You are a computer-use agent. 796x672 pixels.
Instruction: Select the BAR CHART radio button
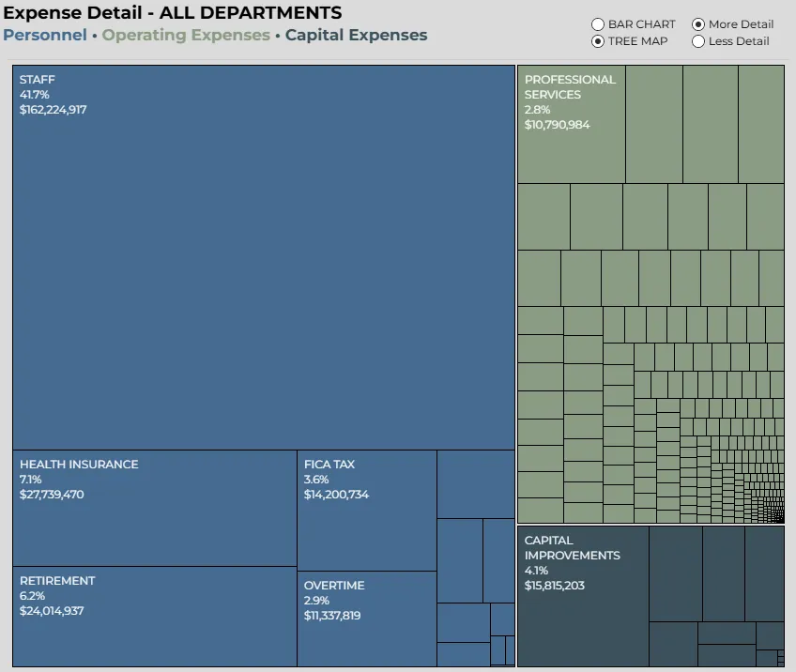598,24
